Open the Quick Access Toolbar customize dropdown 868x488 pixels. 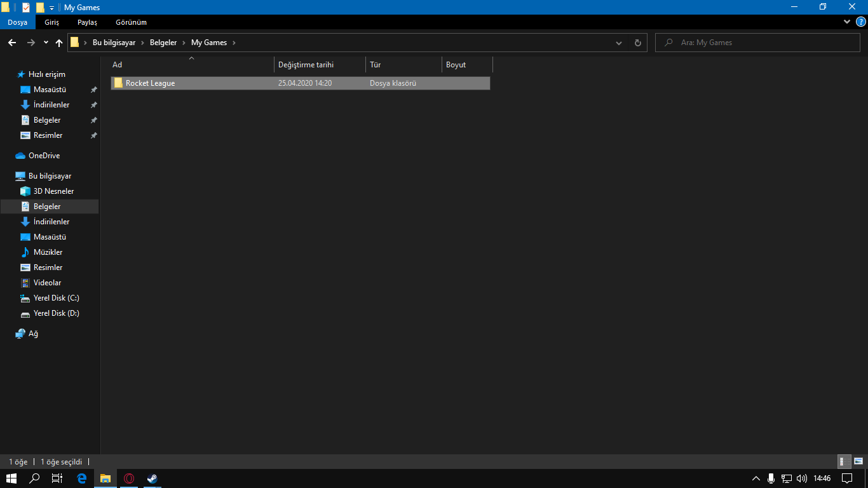(x=51, y=8)
